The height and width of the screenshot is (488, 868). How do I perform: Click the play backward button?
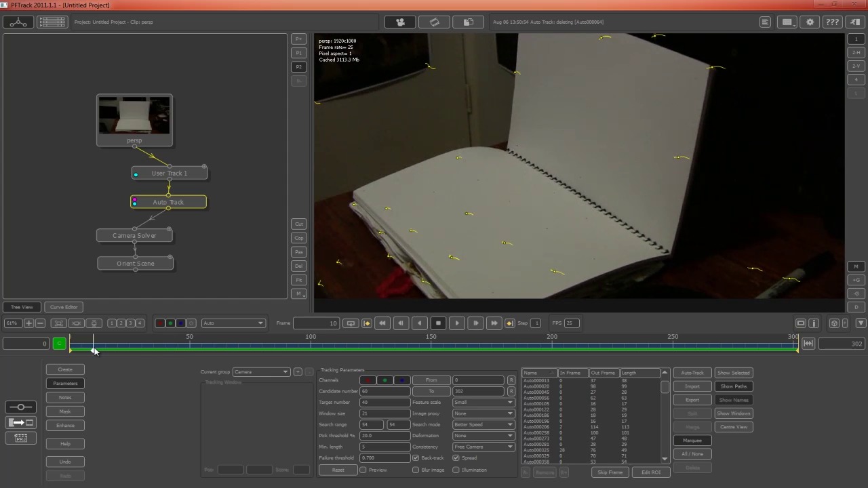click(420, 323)
